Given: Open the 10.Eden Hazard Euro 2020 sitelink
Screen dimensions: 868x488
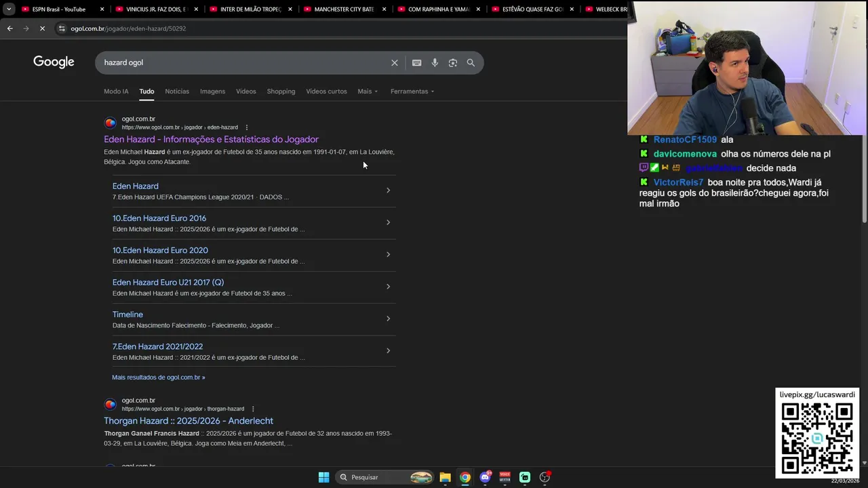Looking at the screenshot, I should [x=160, y=250].
